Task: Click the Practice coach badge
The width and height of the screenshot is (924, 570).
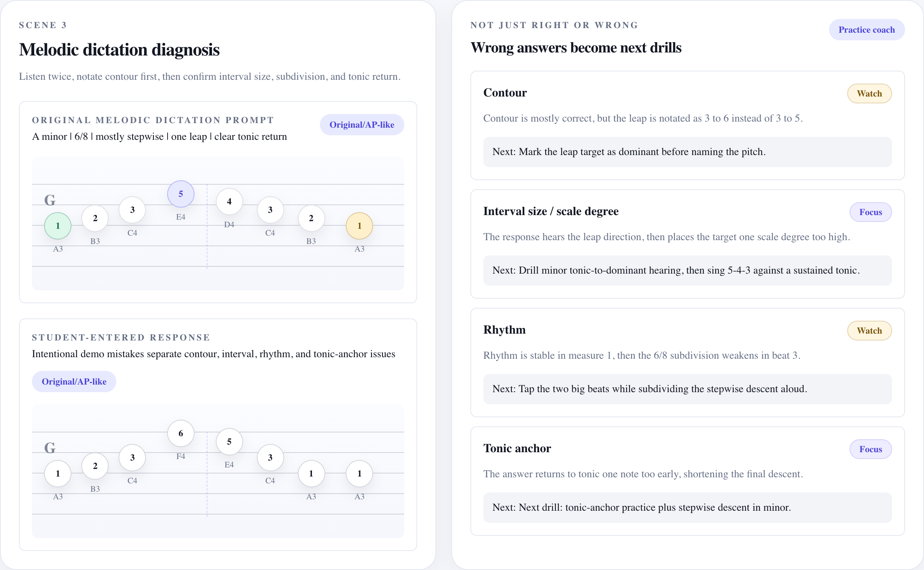Action: 867,30
